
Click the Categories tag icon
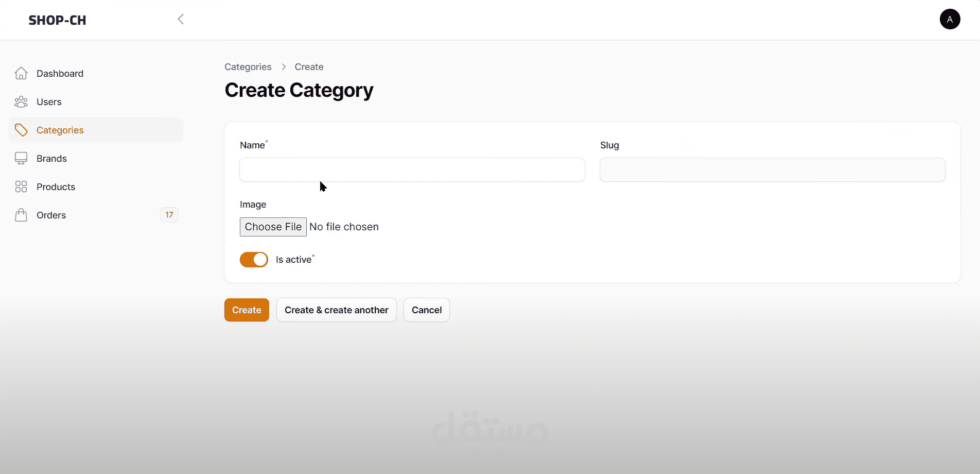(21, 130)
